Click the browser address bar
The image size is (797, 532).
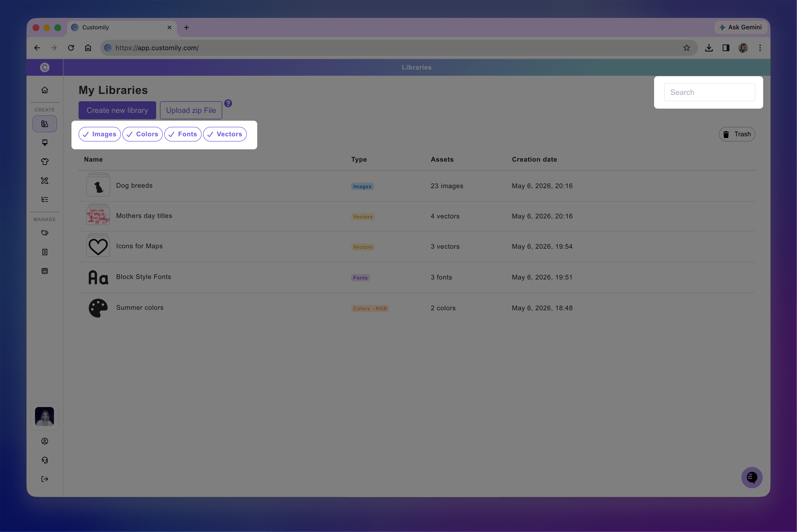399,48
